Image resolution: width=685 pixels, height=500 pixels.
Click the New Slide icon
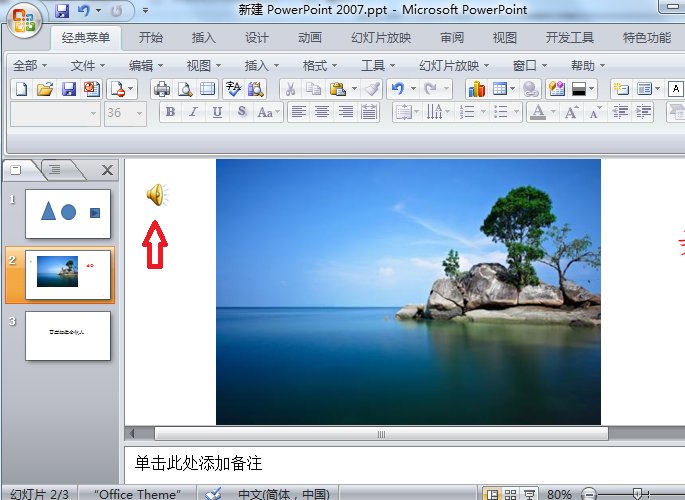[621, 89]
